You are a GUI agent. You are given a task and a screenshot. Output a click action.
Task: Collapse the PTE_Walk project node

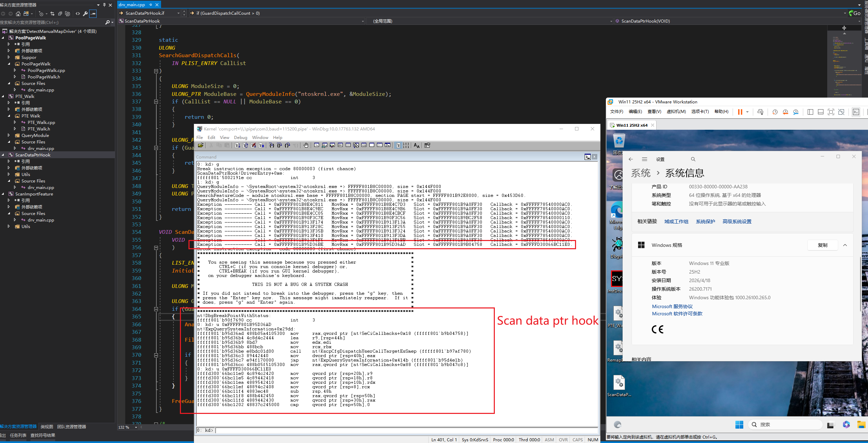[x=3, y=97]
